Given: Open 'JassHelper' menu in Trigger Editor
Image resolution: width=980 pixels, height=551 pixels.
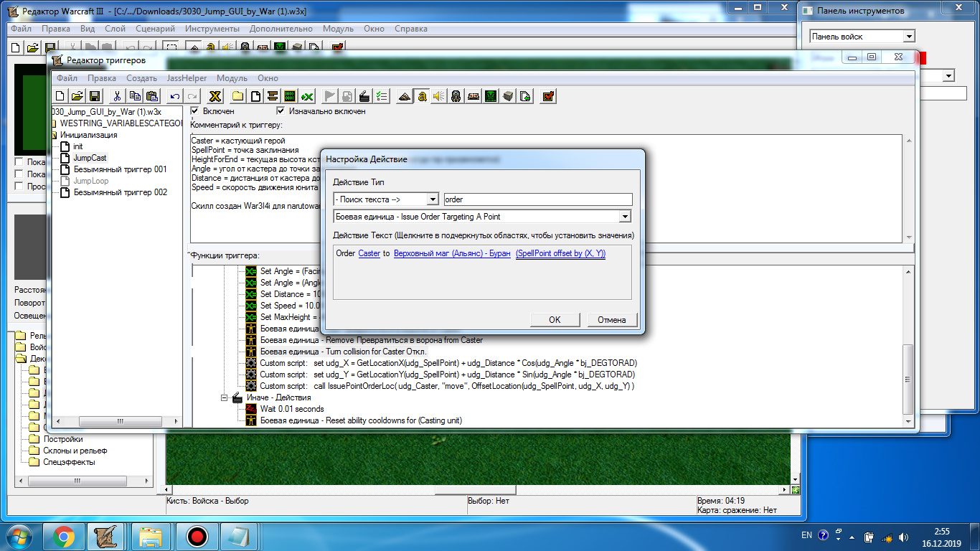Looking at the screenshot, I should pyautogui.click(x=187, y=78).
